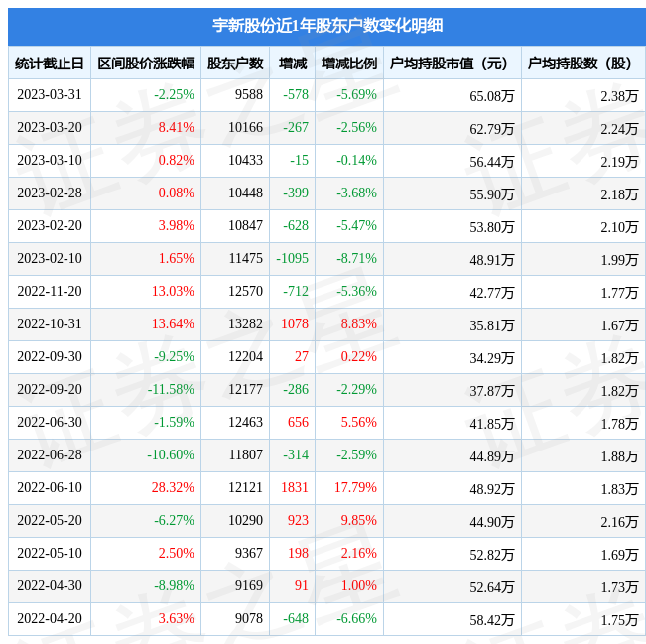Click the change value 27 in 2022-09-30 row
The image size is (646, 644).
(x=302, y=356)
